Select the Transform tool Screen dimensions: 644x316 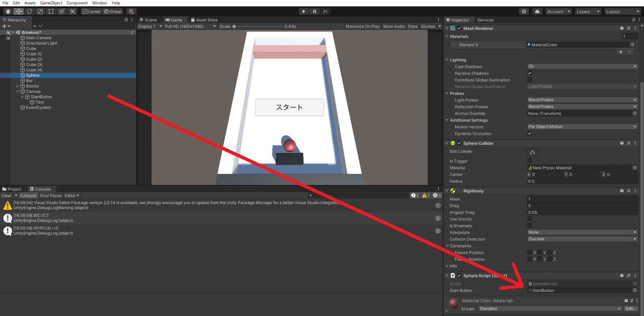coord(61,11)
